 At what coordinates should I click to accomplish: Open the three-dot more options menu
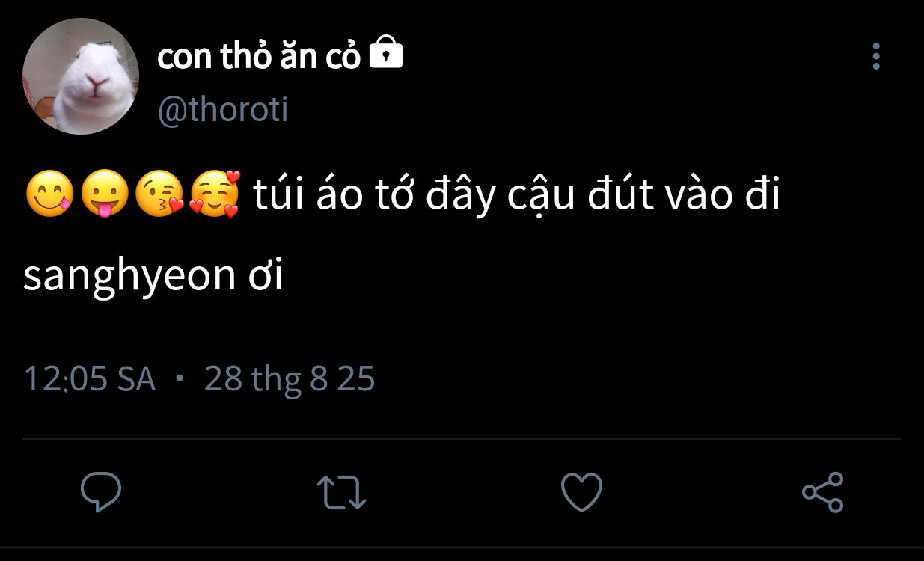876,56
